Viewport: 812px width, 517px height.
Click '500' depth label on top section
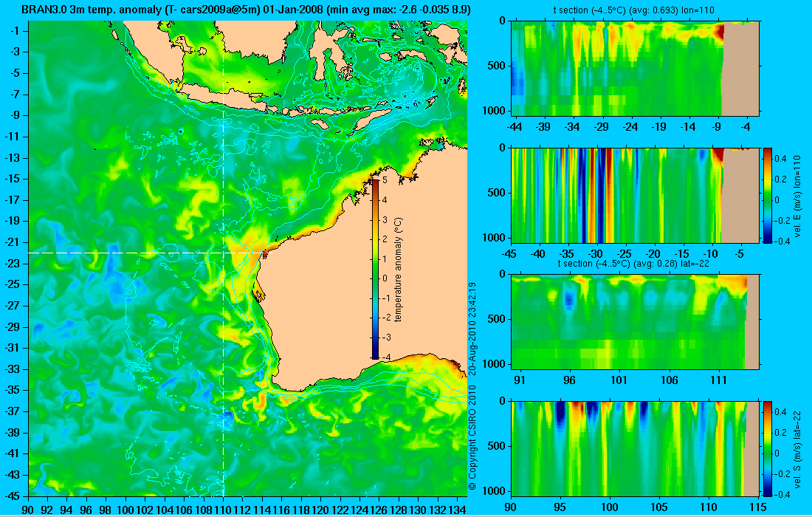497,66
